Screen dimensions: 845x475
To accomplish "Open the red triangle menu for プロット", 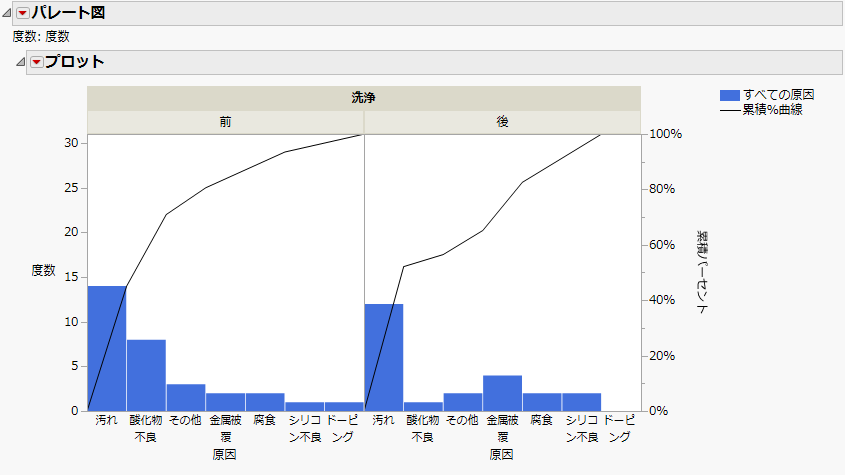I will coord(37,62).
